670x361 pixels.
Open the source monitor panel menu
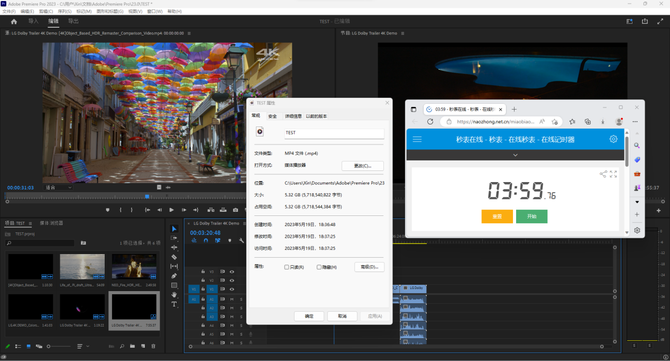[189, 33]
